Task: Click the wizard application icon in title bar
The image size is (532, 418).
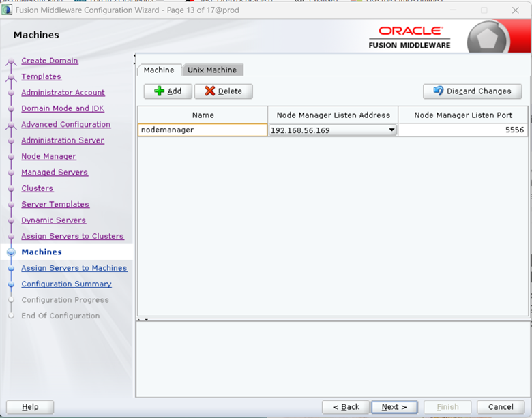Action: tap(7, 10)
